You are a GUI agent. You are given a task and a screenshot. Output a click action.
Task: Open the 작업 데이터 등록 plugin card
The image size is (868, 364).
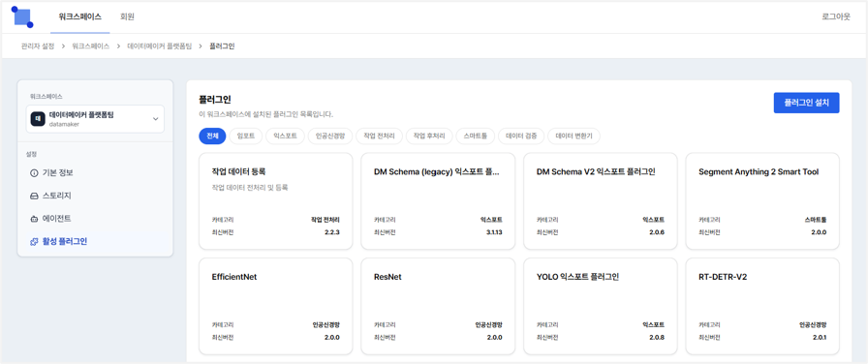(x=275, y=201)
